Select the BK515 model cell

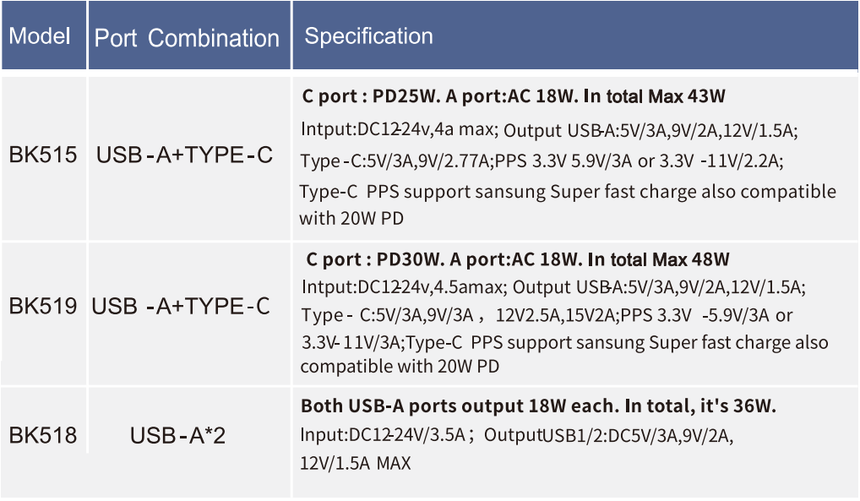(x=43, y=155)
